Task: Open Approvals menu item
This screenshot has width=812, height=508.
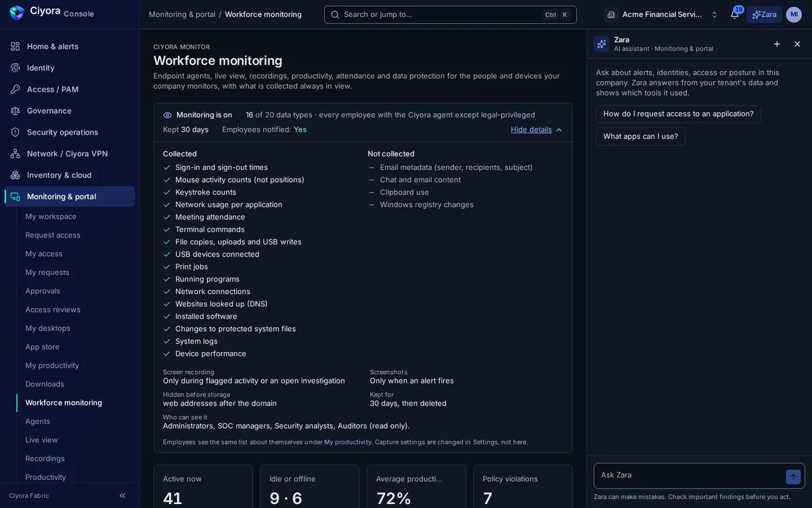Action: tap(75, 291)
